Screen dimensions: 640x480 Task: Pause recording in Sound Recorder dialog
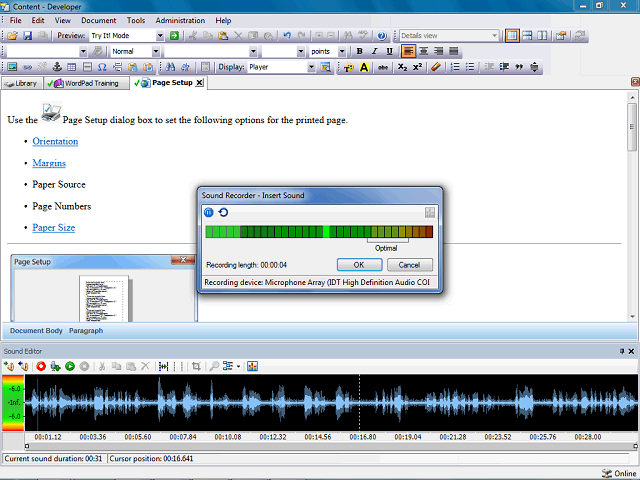(209, 213)
